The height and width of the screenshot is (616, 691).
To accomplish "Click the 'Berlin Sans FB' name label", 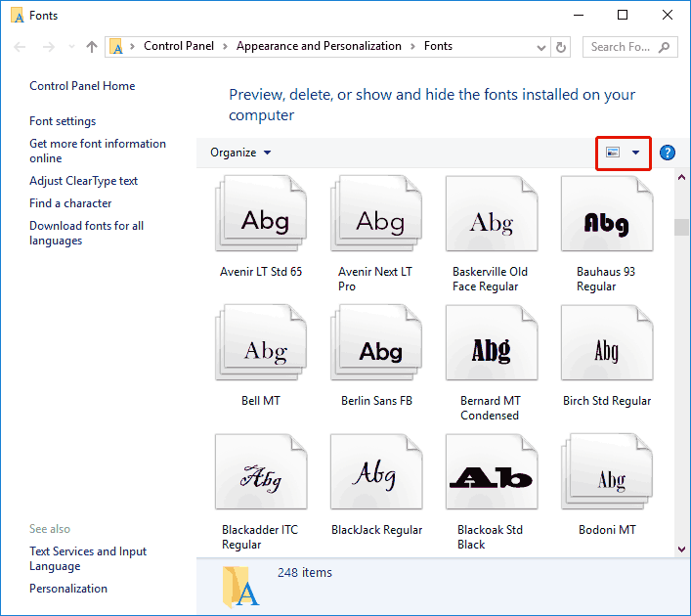I will [x=376, y=400].
